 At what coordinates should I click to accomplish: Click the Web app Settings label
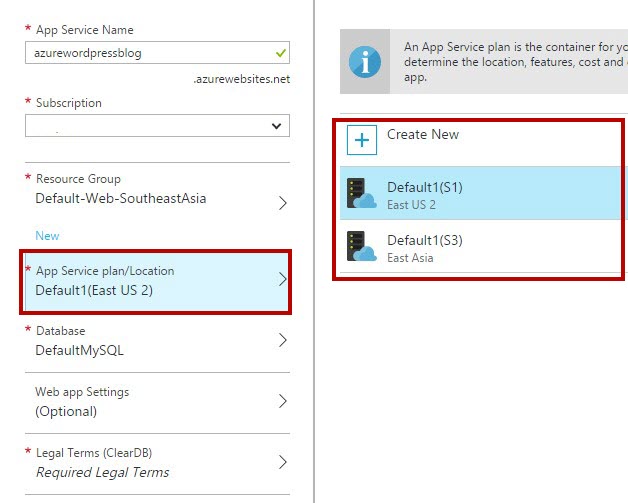coord(82,392)
